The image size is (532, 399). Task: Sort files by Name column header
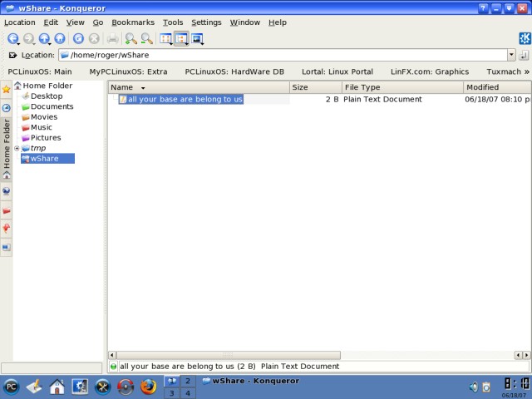[199, 87]
